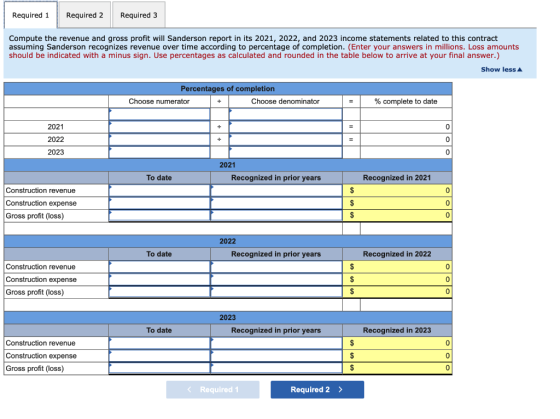The image size is (560, 419).
Task: Switch to the Required 2 tab
Action: [x=85, y=15]
